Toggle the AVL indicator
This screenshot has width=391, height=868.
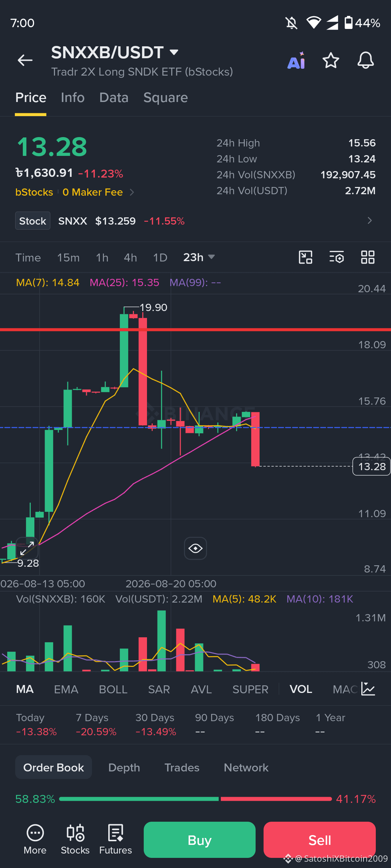click(x=201, y=689)
